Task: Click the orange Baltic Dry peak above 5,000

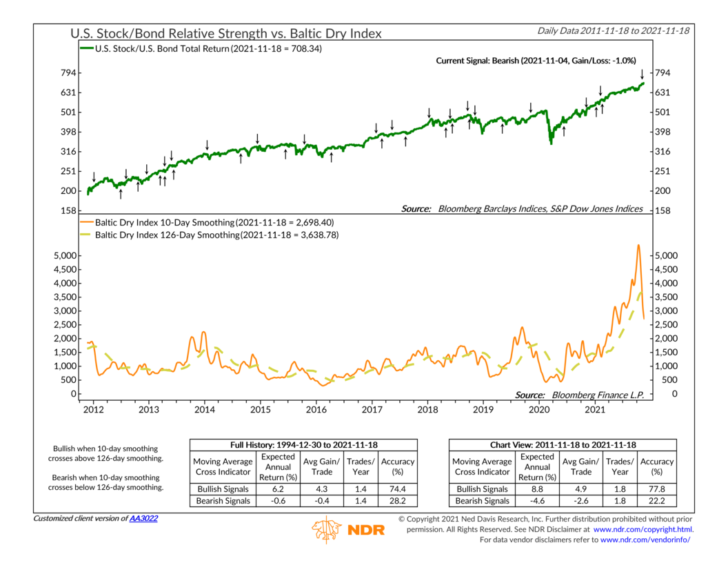Action: coord(638,246)
